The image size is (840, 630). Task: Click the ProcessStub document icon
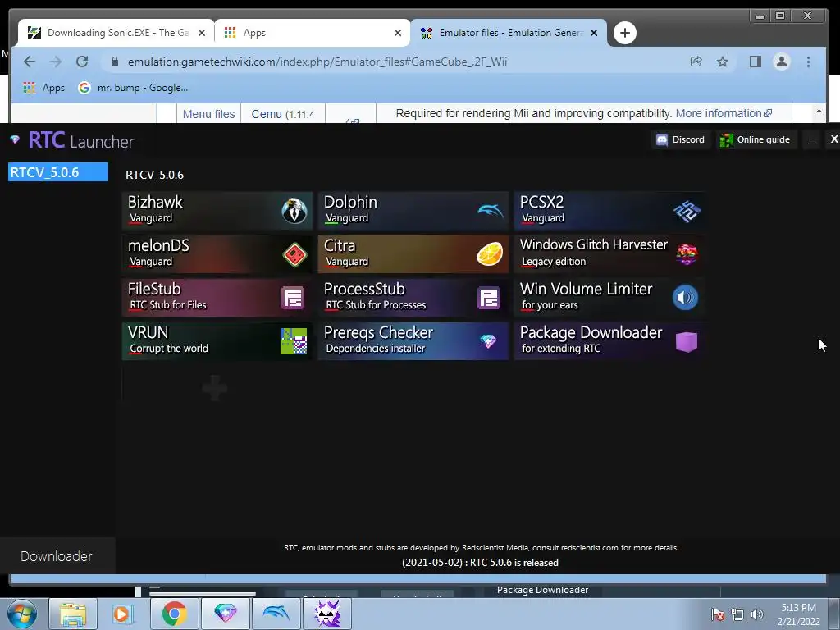point(489,298)
